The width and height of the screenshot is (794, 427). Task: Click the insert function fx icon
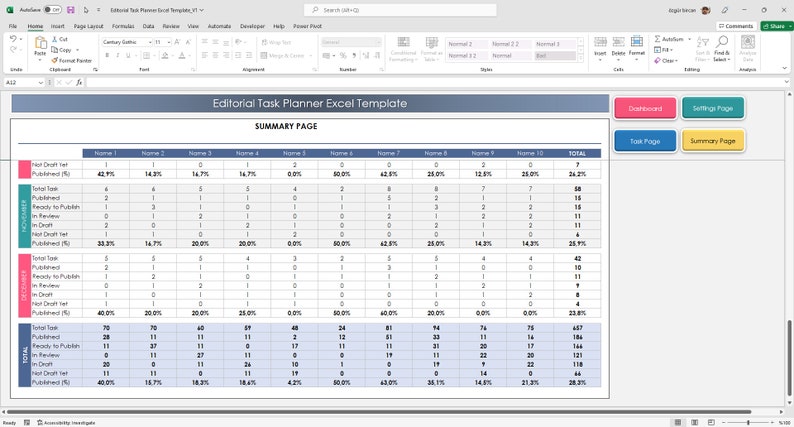tap(80, 82)
